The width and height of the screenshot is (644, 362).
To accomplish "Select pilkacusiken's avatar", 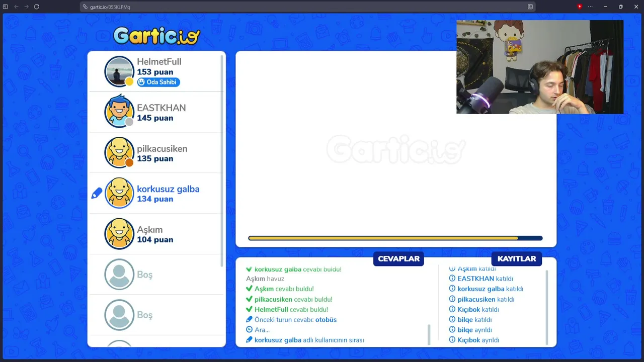I will click(x=119, y=152).
